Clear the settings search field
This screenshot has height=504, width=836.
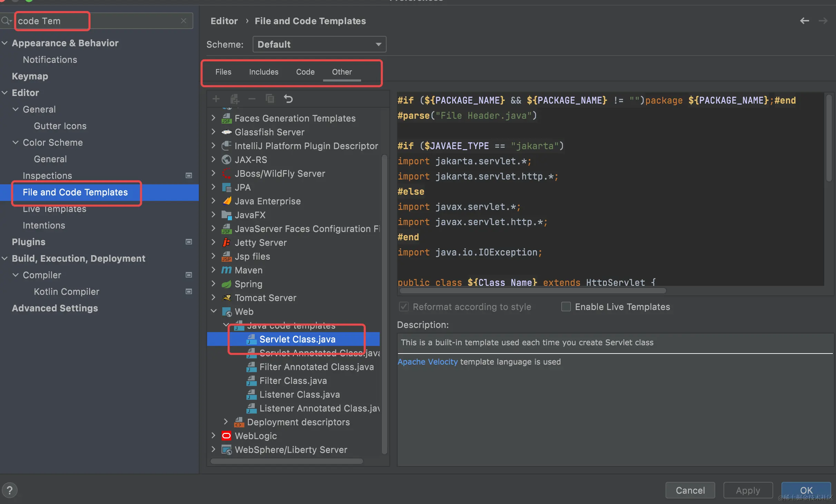pos(184,21)
